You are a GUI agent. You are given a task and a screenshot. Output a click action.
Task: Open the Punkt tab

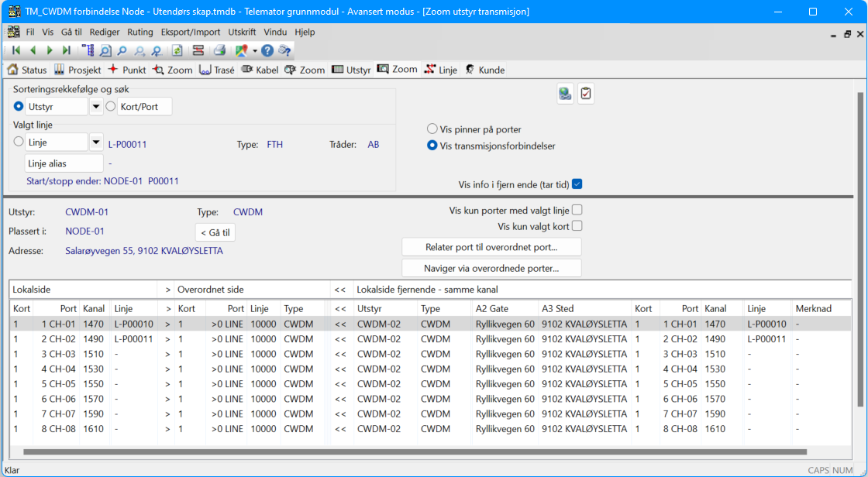coord(127,70)
